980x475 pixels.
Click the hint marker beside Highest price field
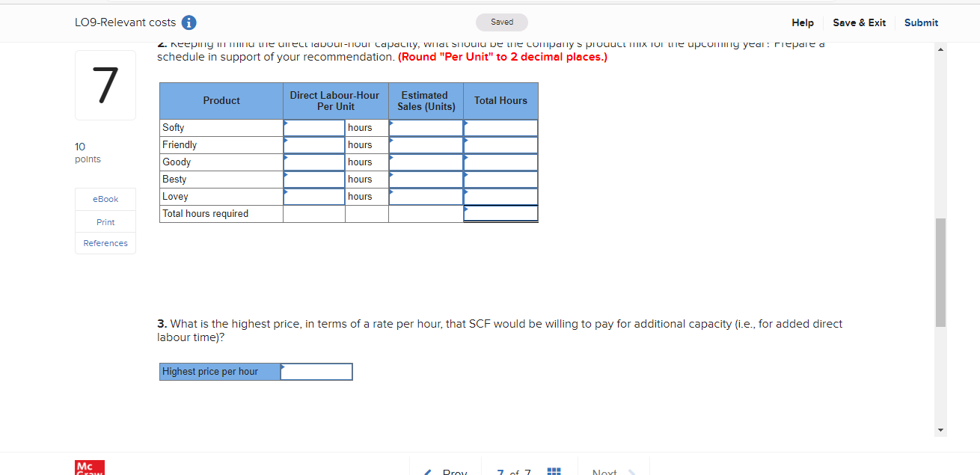(283, 368)
